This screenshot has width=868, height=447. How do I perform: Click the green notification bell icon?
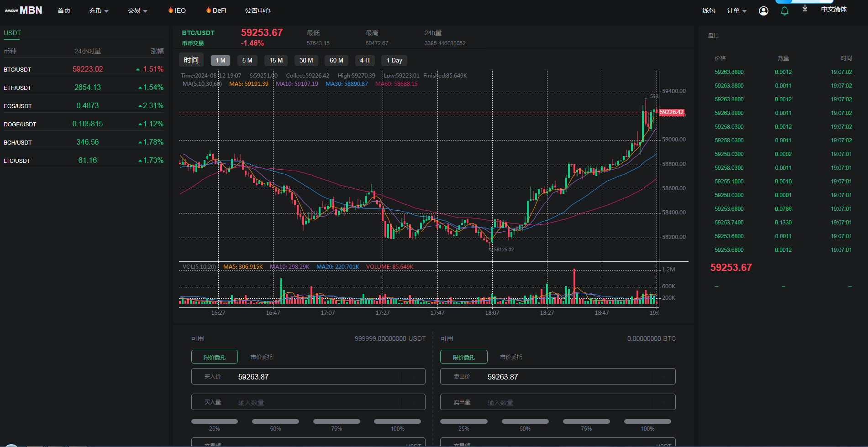pyautogui.click(x=784, y=11)
